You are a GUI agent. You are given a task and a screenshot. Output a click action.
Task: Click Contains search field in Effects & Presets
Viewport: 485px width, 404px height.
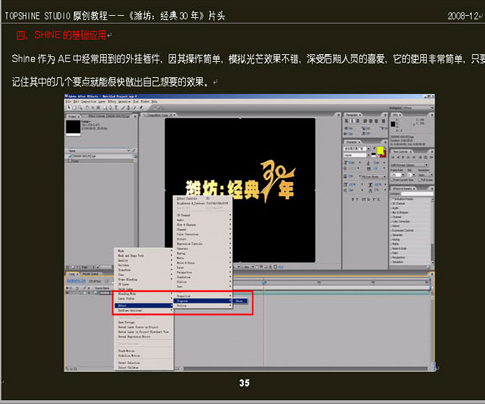[x=417, y=194]
